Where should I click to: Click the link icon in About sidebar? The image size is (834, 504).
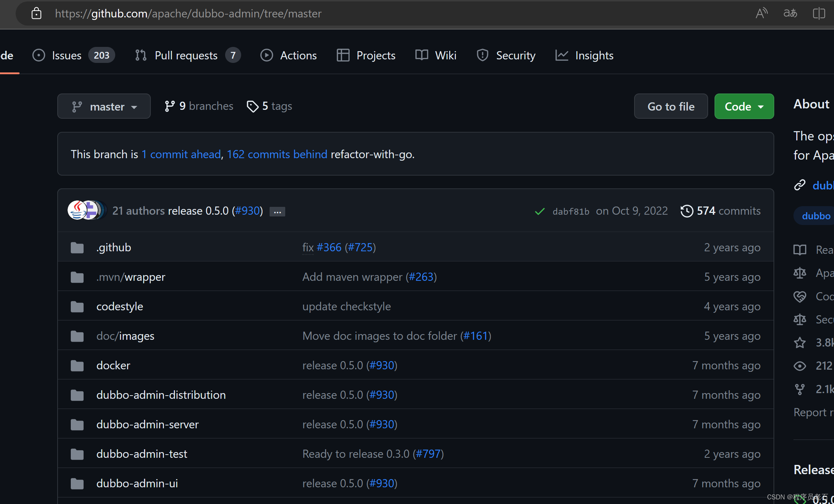click(x=800, y=185)
